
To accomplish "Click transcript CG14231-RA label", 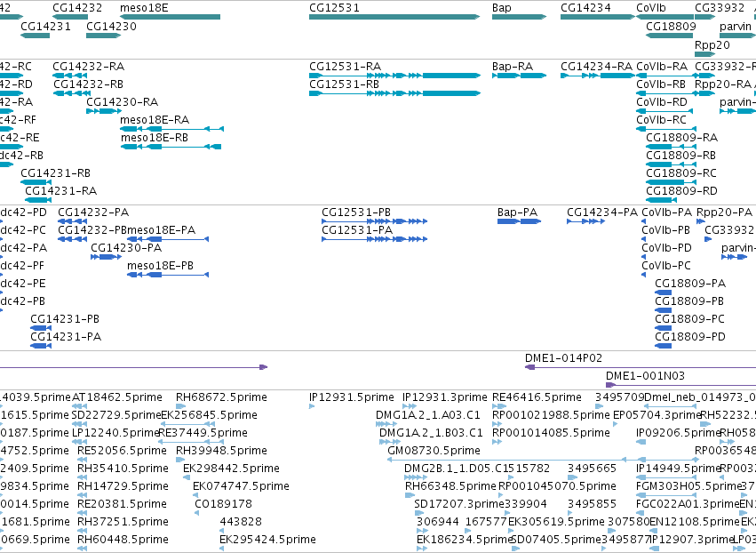I will pos(60,190).
